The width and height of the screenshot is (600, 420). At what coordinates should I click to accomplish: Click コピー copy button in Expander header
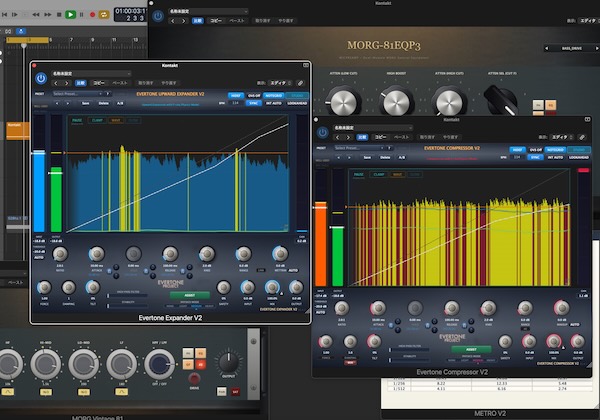point(99,83)
